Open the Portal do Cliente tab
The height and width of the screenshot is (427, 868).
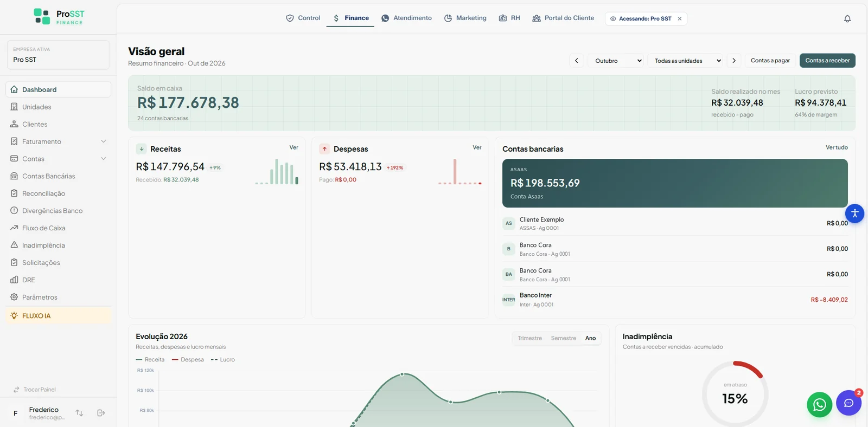tap(563, 18)
